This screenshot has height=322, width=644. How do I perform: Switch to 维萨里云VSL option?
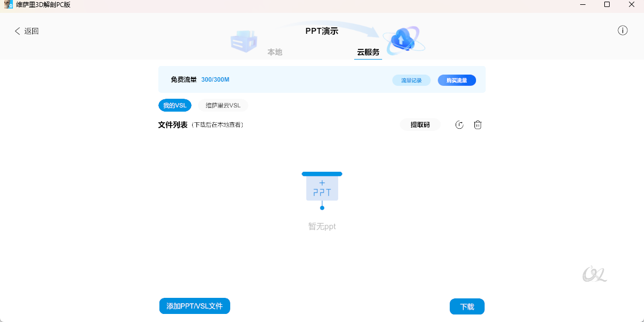tap(222, 105)
